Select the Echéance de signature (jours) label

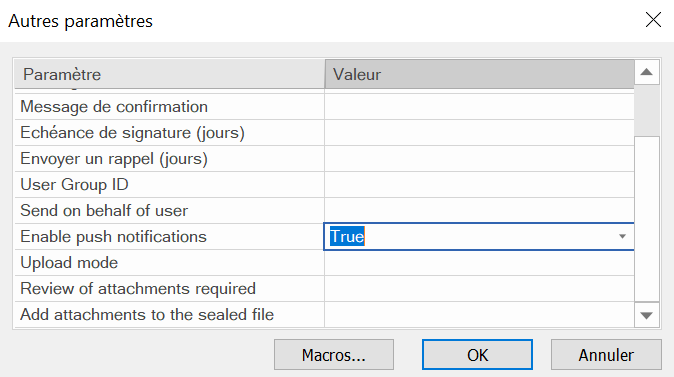coord(132,133)
